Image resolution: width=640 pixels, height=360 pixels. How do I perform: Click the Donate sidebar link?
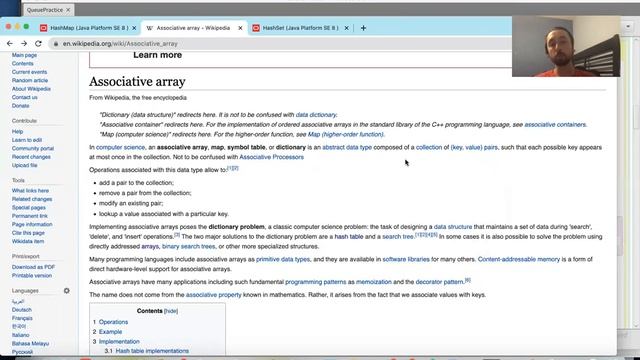(20, 106)
